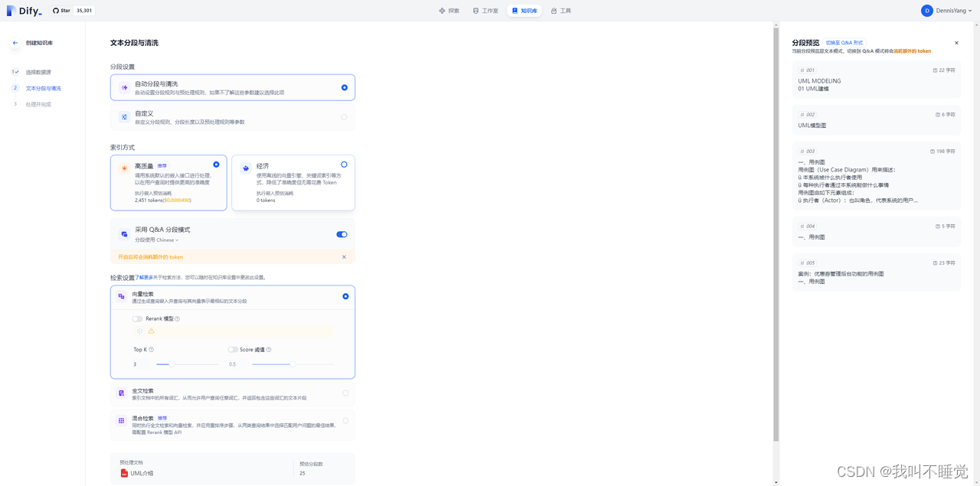Dismiss the extra token warning banner
Screen dimensions: 980x486
pyautogui.click(x=344, y=257)
